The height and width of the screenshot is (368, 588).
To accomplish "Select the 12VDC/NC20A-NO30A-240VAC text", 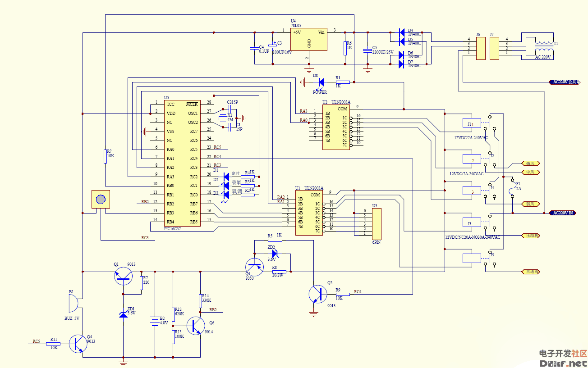I will 472,237.
